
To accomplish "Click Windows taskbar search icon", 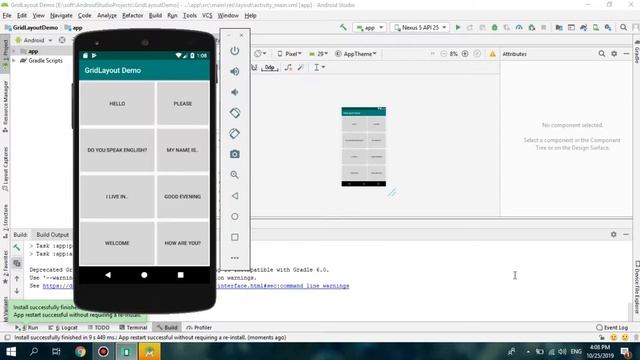I will click(x=34, y=351).
